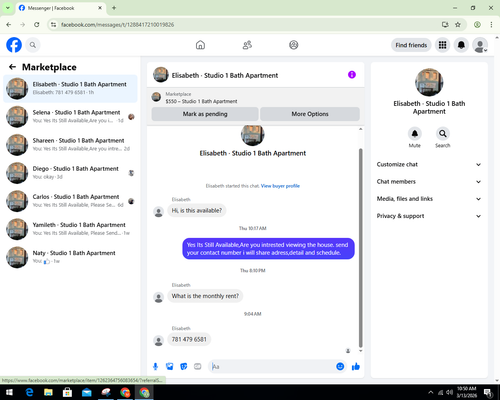Viewport: 500px width, 400px height.
Task: Click More Options button
Action: (310, 114)
